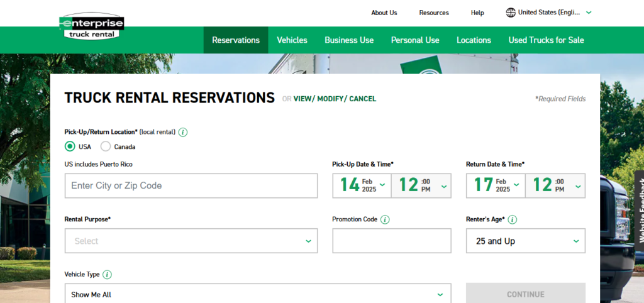
Task: Open pick-up date 14 Feb 2025 dropdown
Action: tap(362, 185)
